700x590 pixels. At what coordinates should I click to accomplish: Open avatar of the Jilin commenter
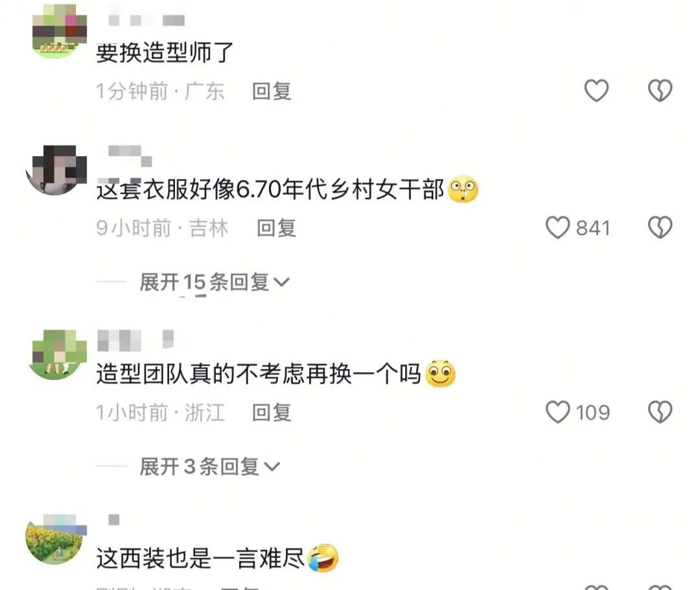point(56,170)
